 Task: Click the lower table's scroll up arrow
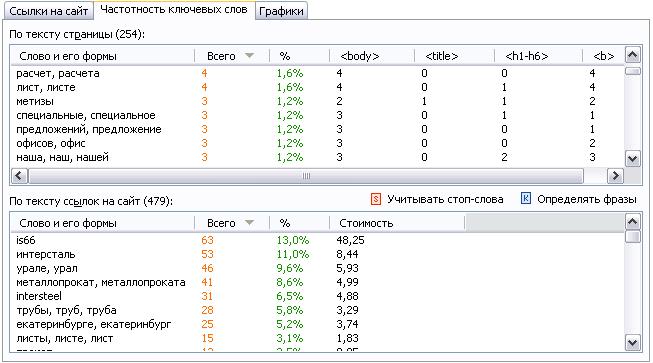click(633, 222)
